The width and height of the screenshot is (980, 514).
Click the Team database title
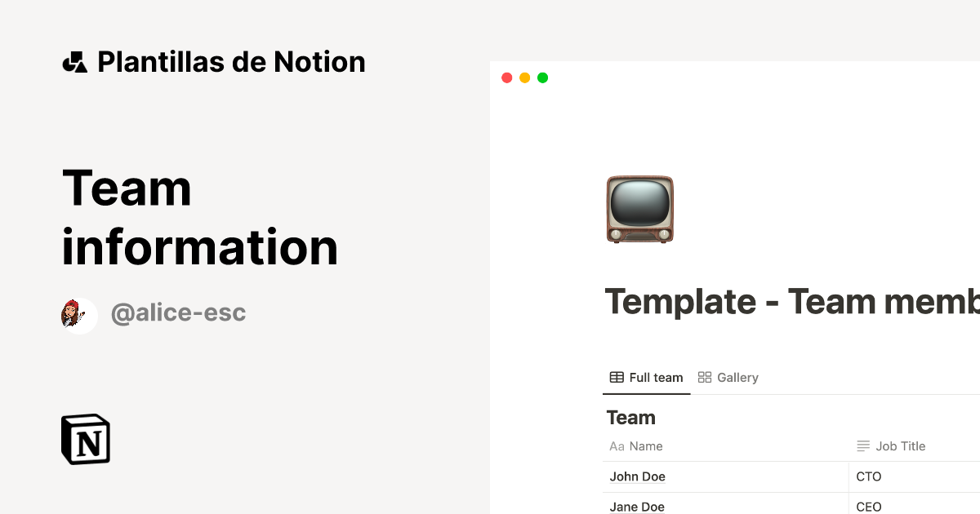[x=630, y=417]
